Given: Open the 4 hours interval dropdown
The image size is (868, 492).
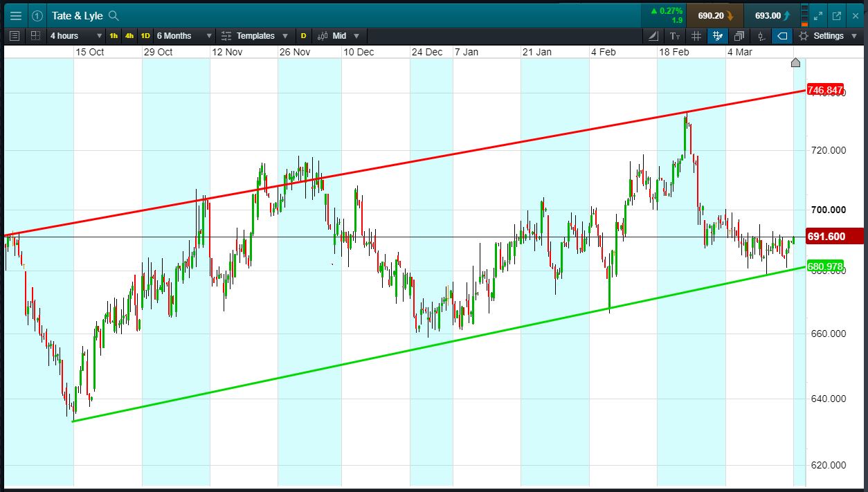Looking at the screenshot, I should pyautogui.click(x=75, y=36).
